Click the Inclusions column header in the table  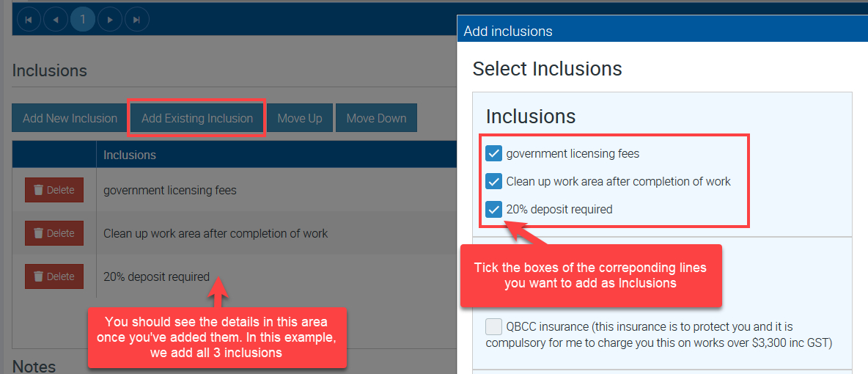pyautogui.click(x=130, y=155)
